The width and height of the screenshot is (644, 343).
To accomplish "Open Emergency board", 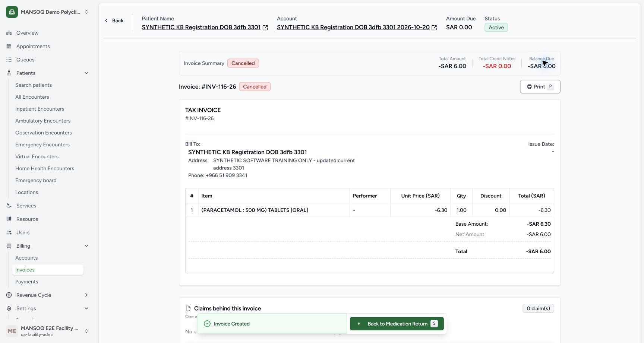I will click(x=36, y=180).
